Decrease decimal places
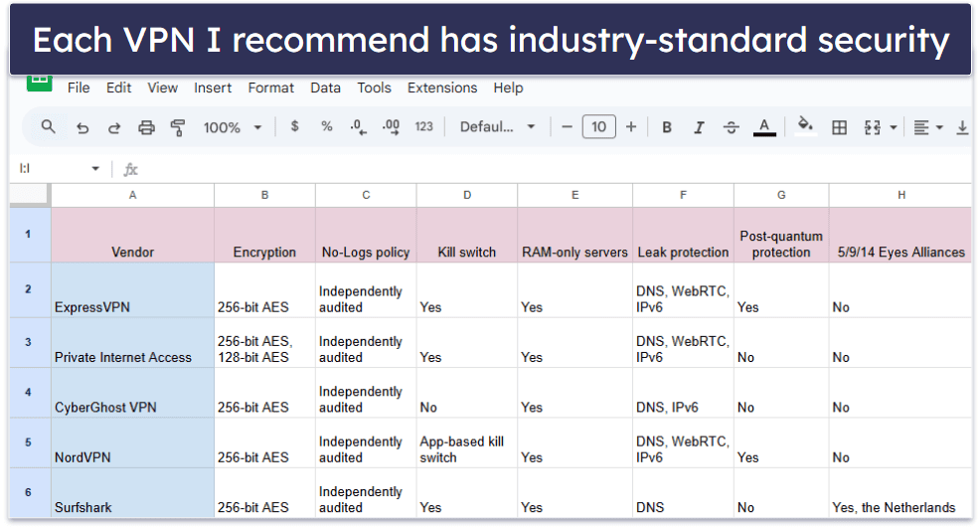Screen dimensions: 980x527 tap(358, 127)
